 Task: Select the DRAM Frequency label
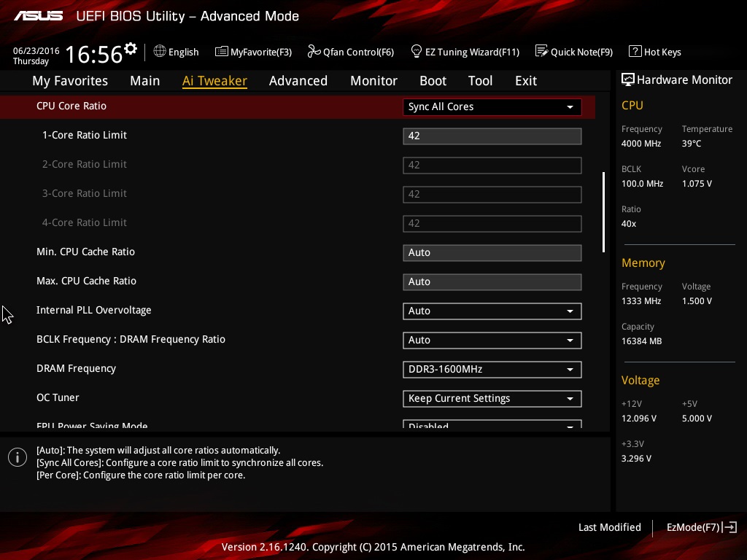pos(76,368)
